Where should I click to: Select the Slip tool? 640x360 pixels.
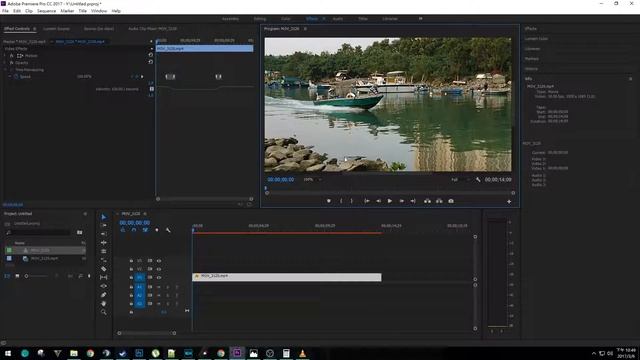click(104, 277)
